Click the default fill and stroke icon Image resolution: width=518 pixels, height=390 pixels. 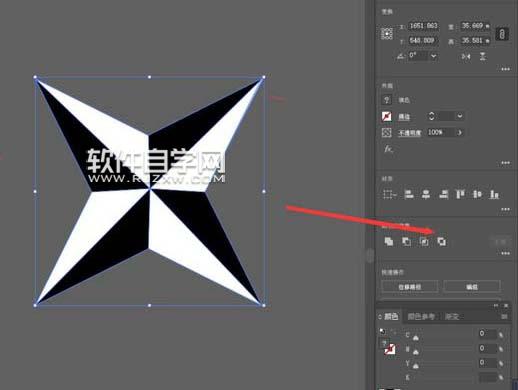(x=382, y=331)
